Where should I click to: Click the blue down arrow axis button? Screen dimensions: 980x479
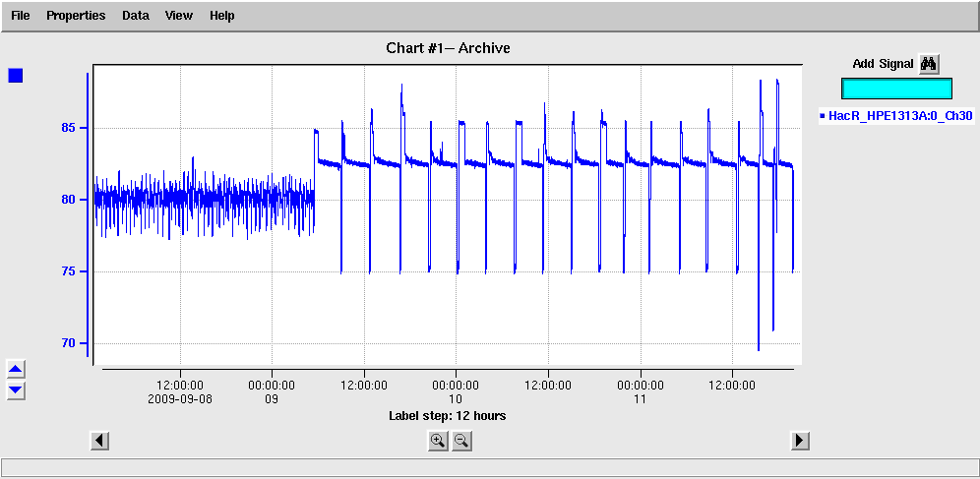[16, 390]
